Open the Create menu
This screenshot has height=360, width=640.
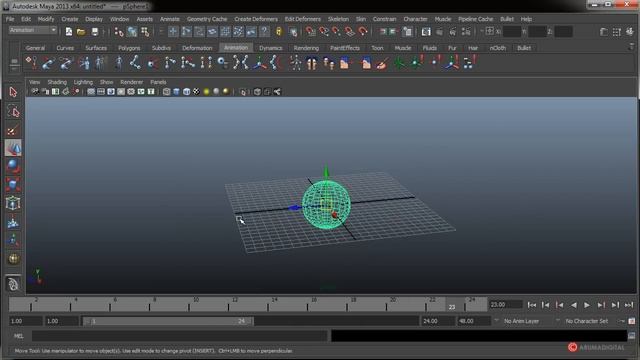[70, 19]
